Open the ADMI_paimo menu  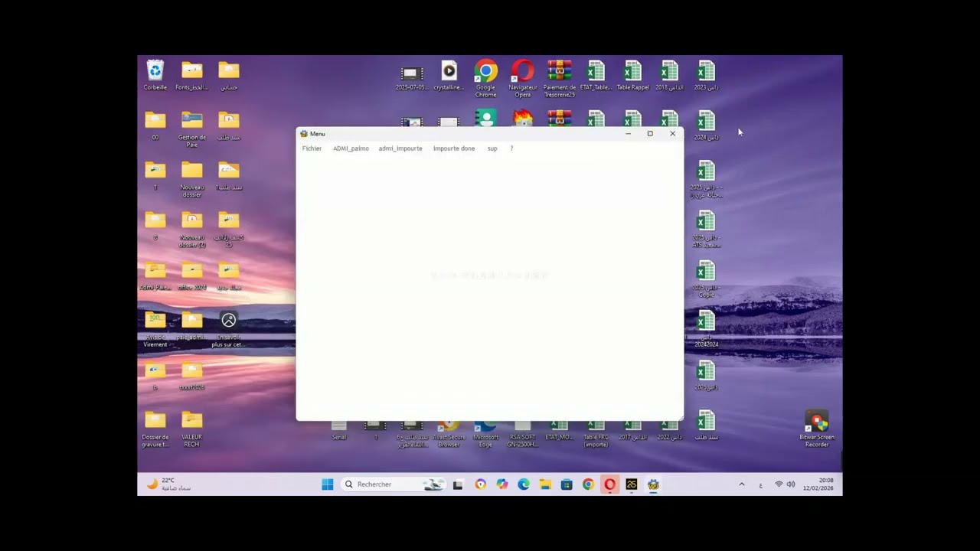tap(351, 148)
